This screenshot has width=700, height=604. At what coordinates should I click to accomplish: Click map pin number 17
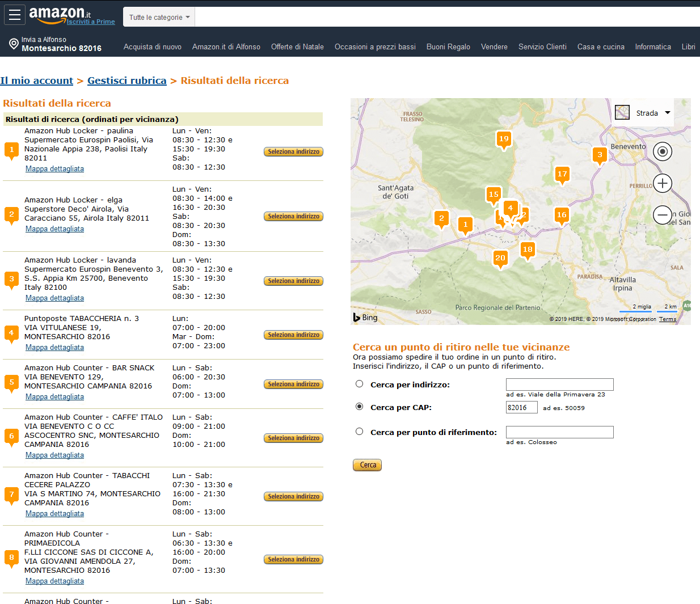(562, 174)
